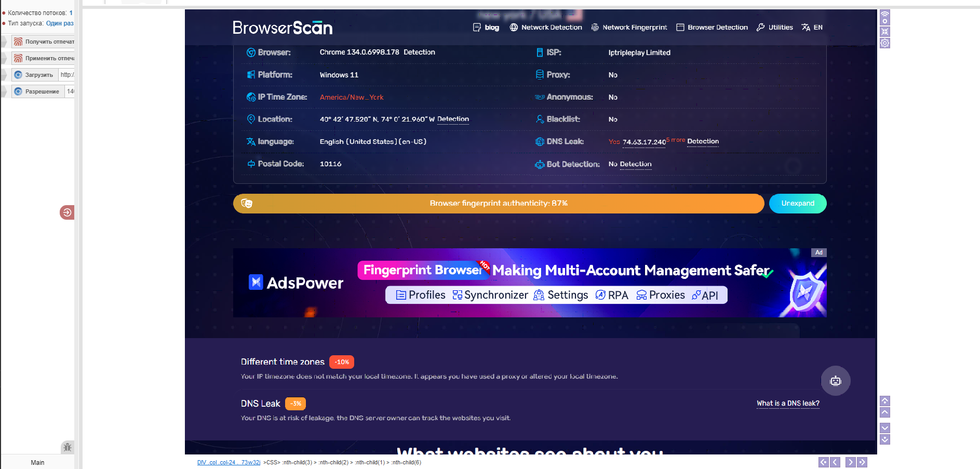Toggle the Unexpand button
The height and width of the screenshot is (469, 980).
tap(797, 204)
